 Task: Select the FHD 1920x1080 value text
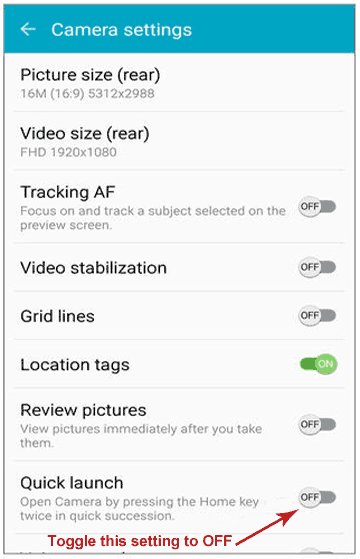tap(68, 152)
